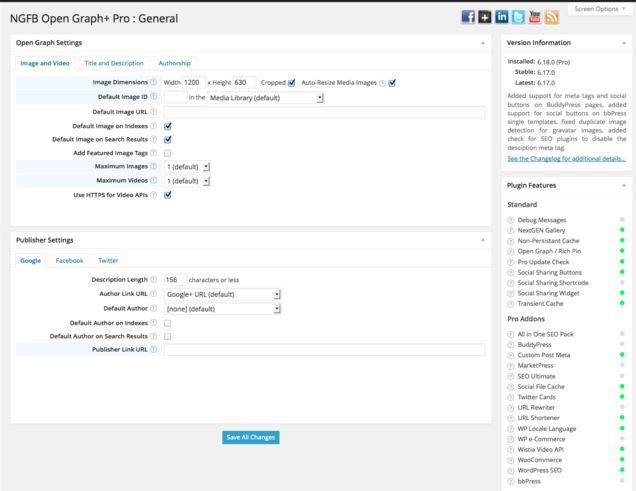Click the Wistia Video API feature label
This screenshot has height=491, width=636.
[x=541, y=449]
